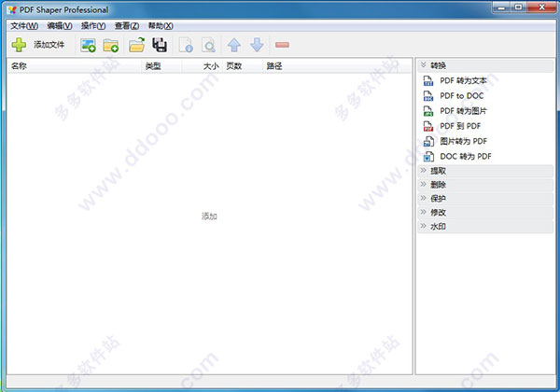The image size is (560, 392).
Task: Expand the 提取 section
Action: pos(485,171)
